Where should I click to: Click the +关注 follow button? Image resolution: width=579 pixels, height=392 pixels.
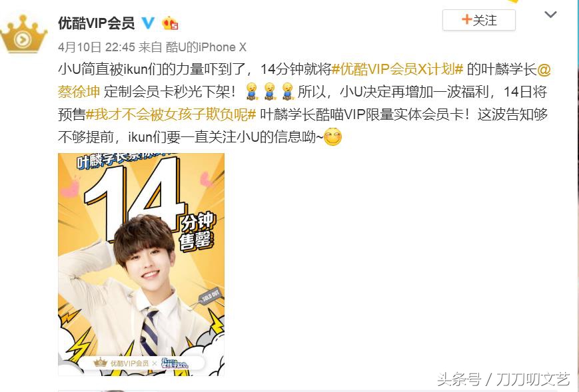pyautogui.click(x=479, y=20)
